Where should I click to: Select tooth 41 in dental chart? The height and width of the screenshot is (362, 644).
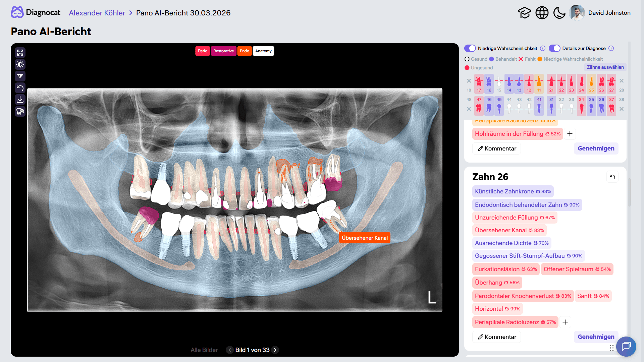[539, 106]
